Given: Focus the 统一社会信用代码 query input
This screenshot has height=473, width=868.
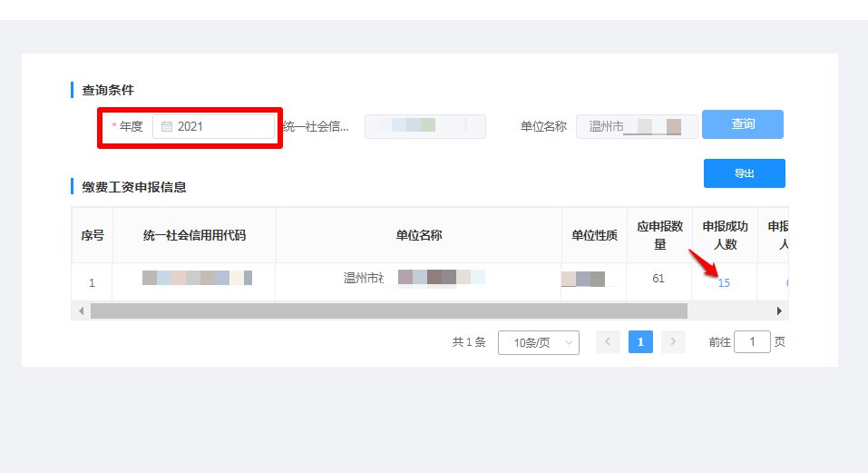Looking at the screenshot, I should point(424,127).
